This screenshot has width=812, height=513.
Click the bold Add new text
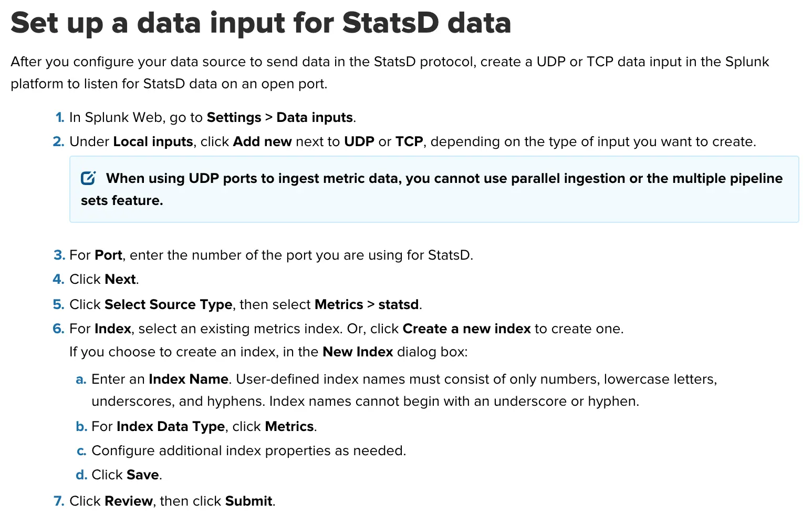[x=262, y=141]
